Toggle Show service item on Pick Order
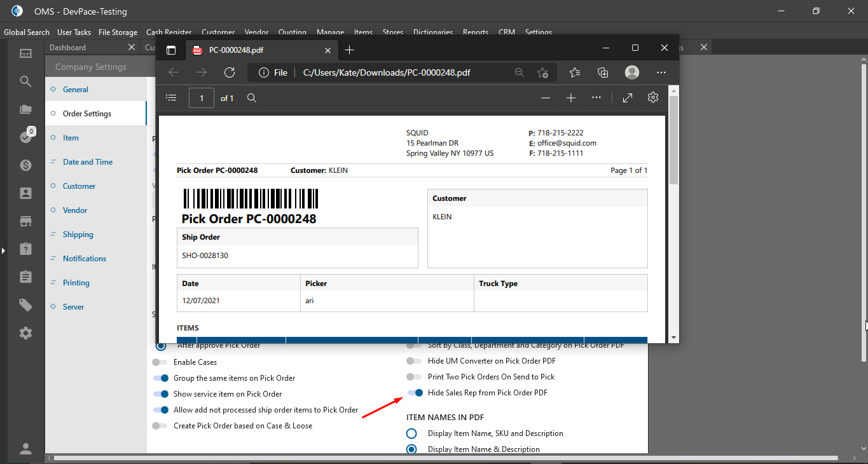This screenshot has width=868, height=464. click(160, 394)
